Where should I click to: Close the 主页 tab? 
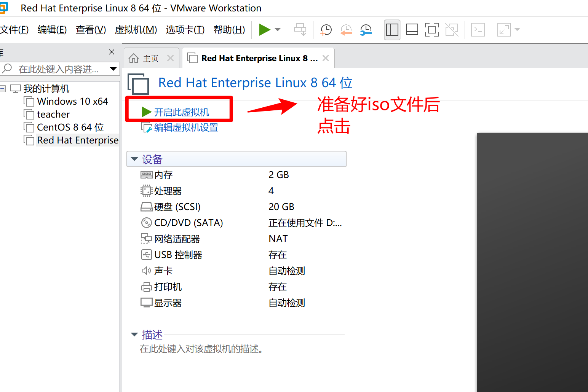tap(171, 58)
